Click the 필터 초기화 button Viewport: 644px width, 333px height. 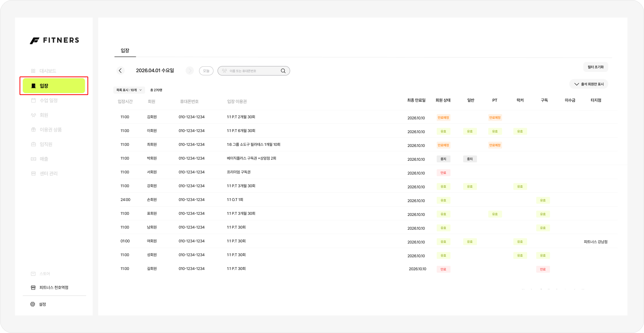pyautogui.click(x=595, y=67)
